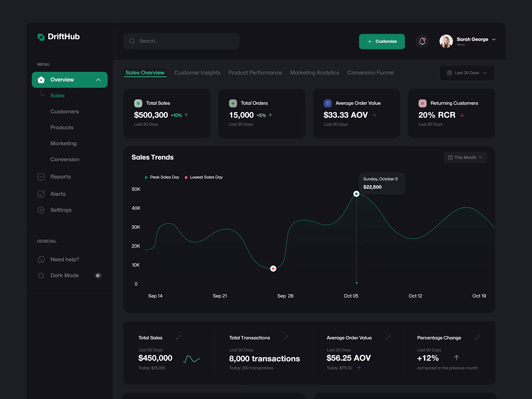The image size is (532, 399).
Task: Open Settings hexagon icon in sidebar
Action: point(41,210)
